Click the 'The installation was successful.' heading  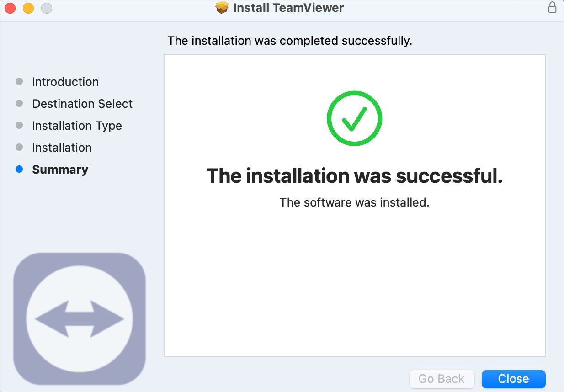pyautogui.click(x=355, y=176)
